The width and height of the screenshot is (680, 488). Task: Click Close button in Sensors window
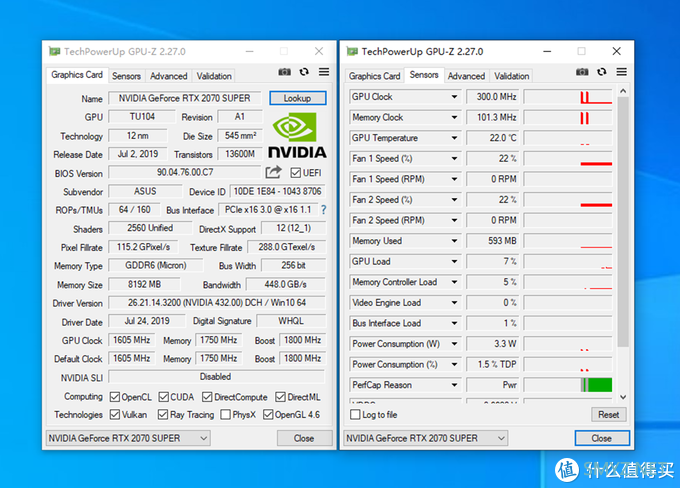click(602, 438)
